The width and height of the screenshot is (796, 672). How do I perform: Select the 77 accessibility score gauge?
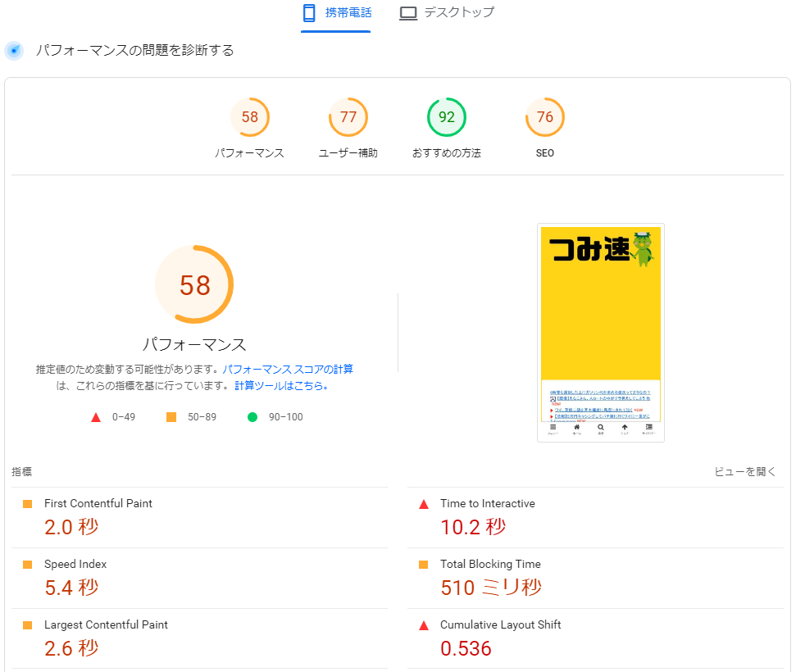pyautogui.click(x=348, y=117)
